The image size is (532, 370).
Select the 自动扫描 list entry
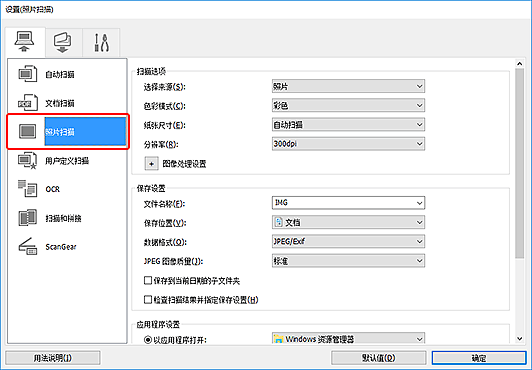(60, 74)
